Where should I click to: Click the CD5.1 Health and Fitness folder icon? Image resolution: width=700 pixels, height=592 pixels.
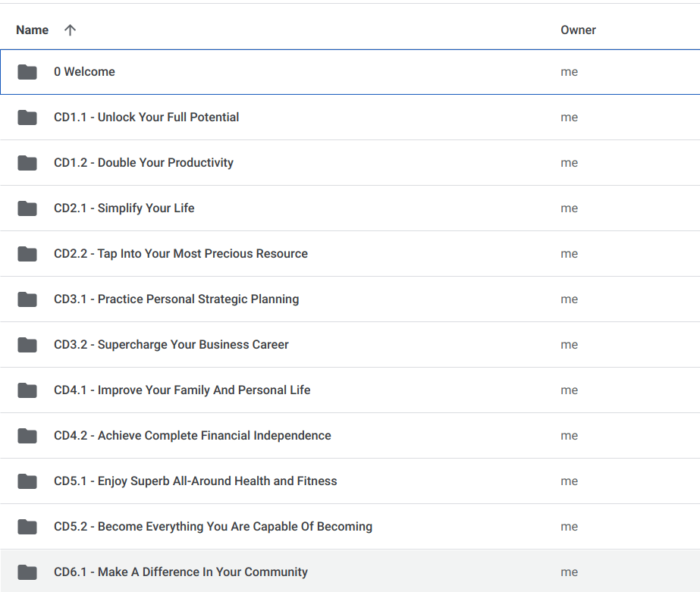point(27,481)
